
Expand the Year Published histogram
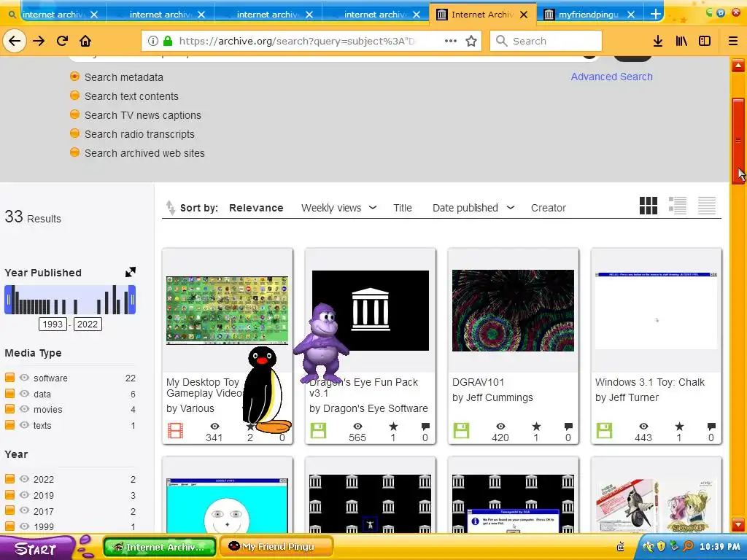click(130, 272)
